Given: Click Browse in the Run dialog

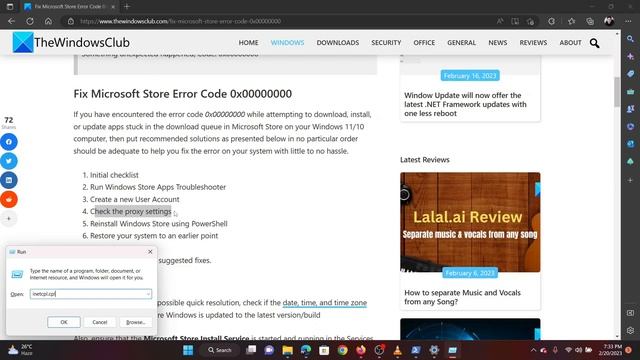Looking at the screenshot, I should (136, 322).
